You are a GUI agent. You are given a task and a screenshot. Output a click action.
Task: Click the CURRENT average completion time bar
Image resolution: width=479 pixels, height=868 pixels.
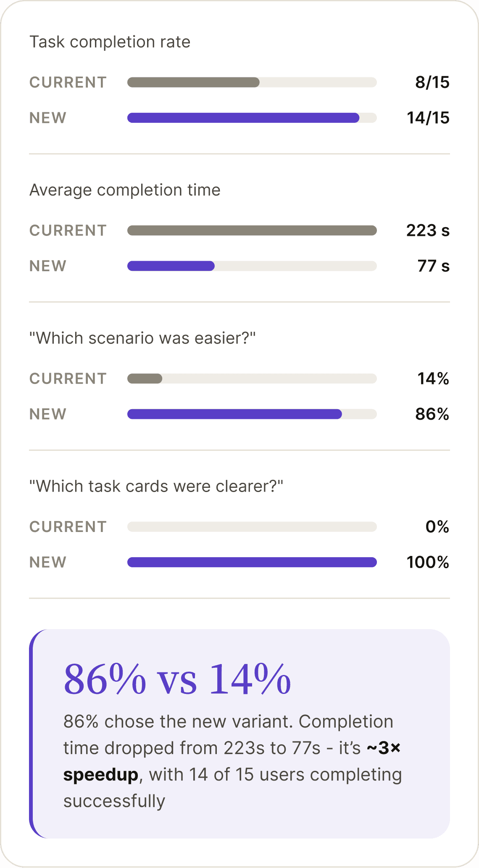coord(252,230)
